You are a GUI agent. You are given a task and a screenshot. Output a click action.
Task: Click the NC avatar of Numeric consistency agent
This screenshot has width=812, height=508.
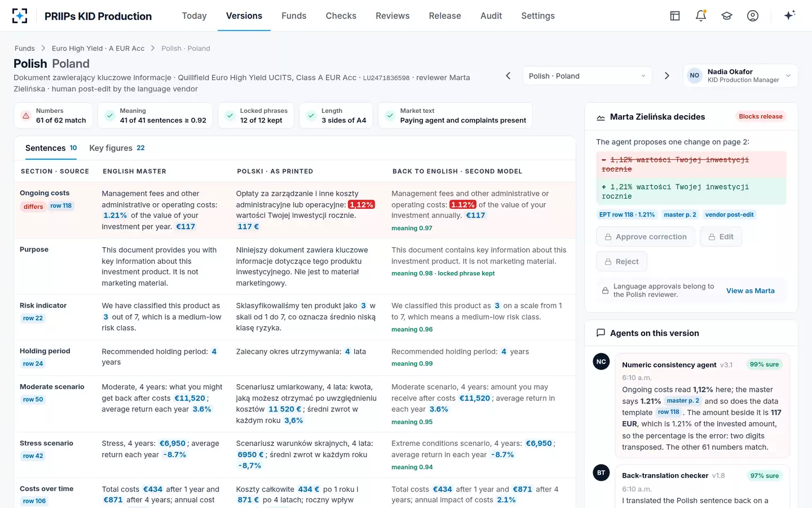point(602,362)
